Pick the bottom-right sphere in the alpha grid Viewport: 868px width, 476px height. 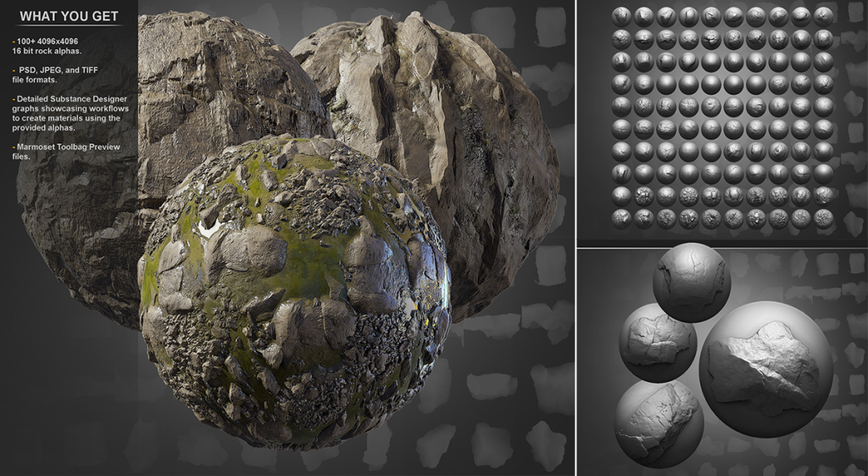[823, 219]
